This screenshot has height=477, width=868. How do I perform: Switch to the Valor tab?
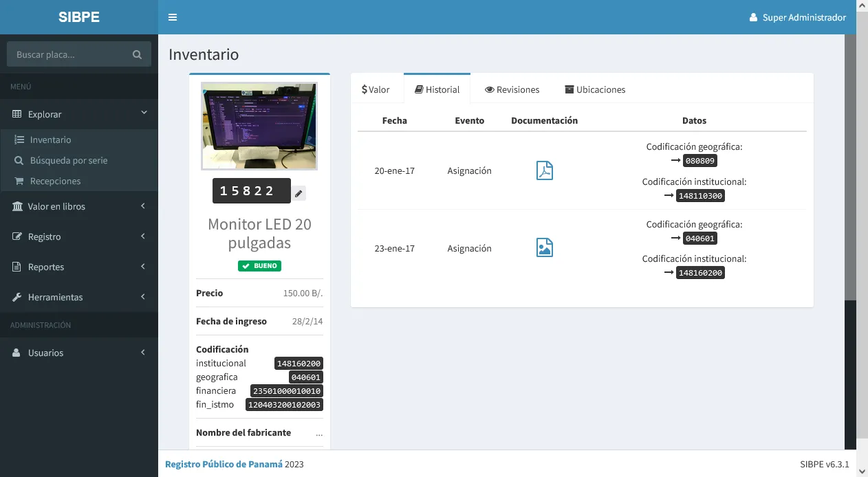coord(376,89)
